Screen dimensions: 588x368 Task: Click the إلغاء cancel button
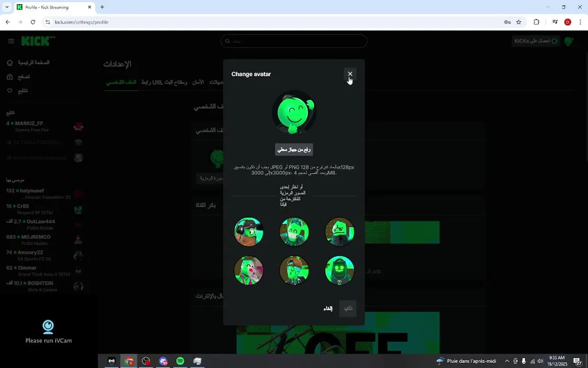pyautogui.click(x=328, y=309)
